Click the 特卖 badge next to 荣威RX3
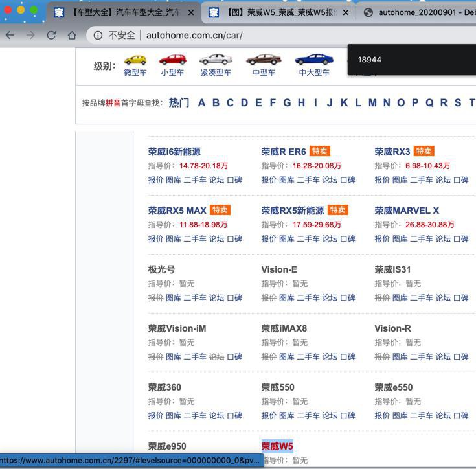476x469 pixels. pos(424,151)
